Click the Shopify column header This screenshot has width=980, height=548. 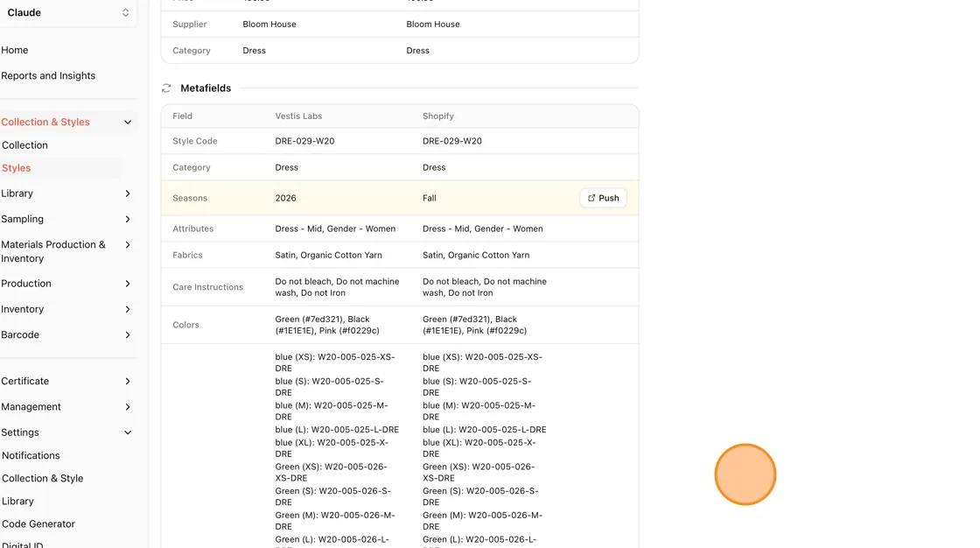click(x=438, y=116)
